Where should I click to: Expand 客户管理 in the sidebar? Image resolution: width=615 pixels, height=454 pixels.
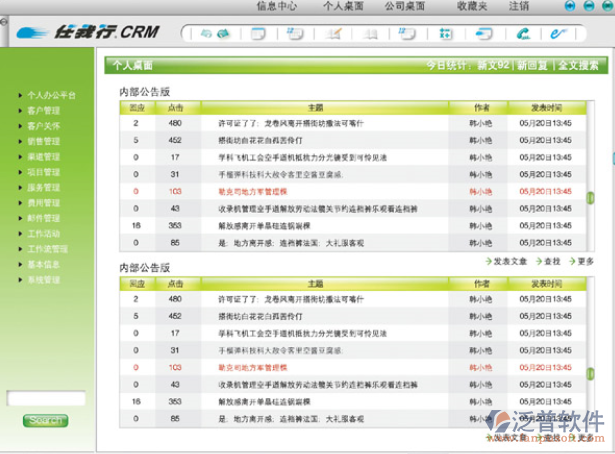click(x=43, y=110)
